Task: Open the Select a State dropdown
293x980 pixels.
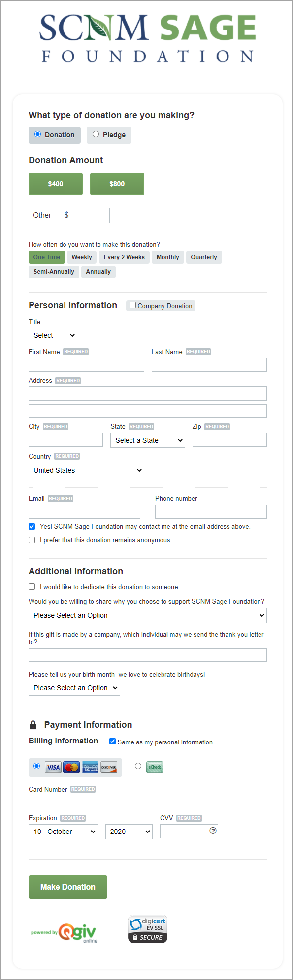Action: coord(148,440)
